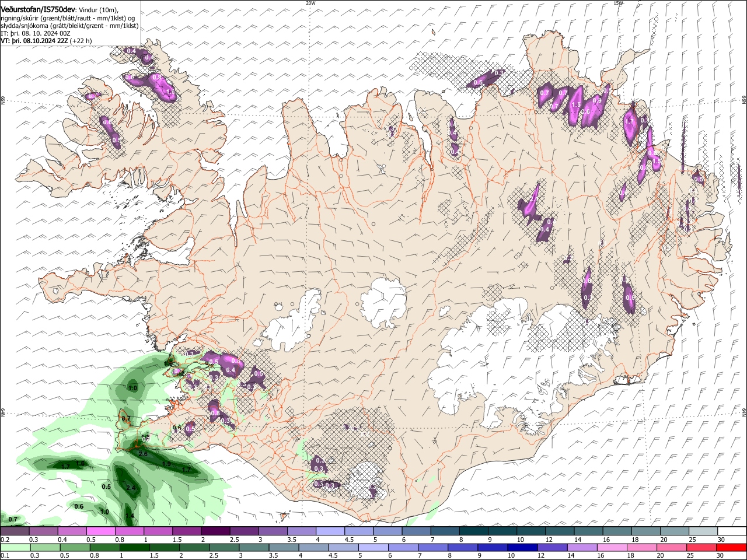
Task: Select bright pink snow swatch between 0.5 and 0.8
Action: 101,531
